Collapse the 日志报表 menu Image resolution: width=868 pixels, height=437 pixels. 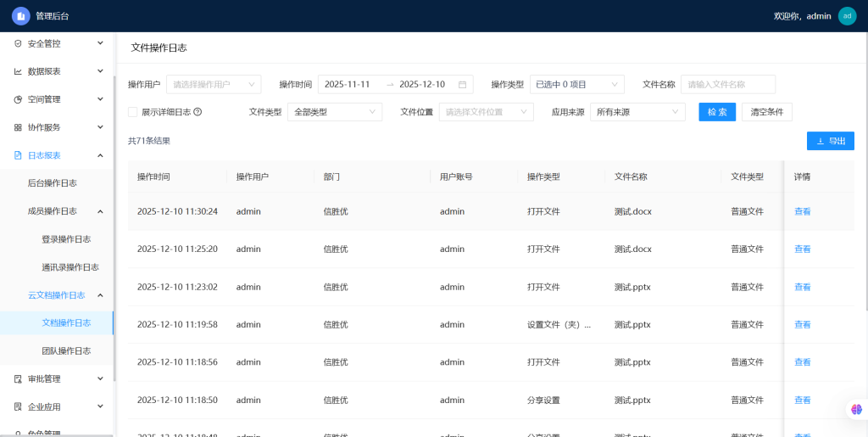pyautogui.click(x=100, y=155)
